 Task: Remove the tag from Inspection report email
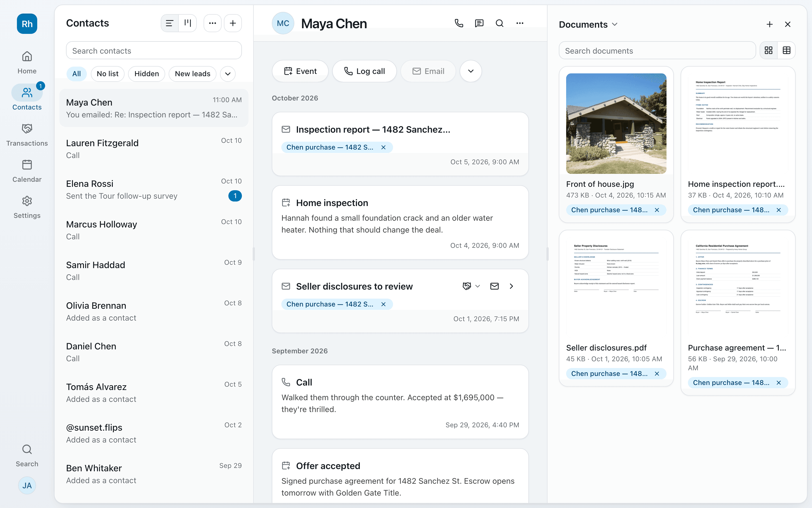point(383,148)
